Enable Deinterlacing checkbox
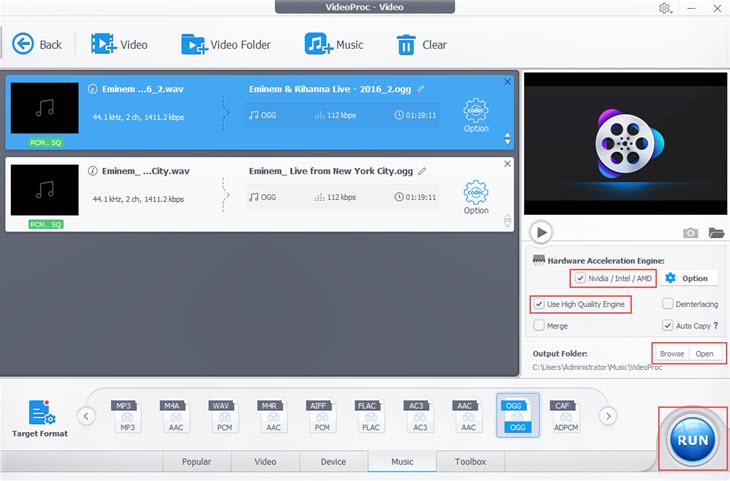The width and height of the screenshot is (730, 481). 667,304
